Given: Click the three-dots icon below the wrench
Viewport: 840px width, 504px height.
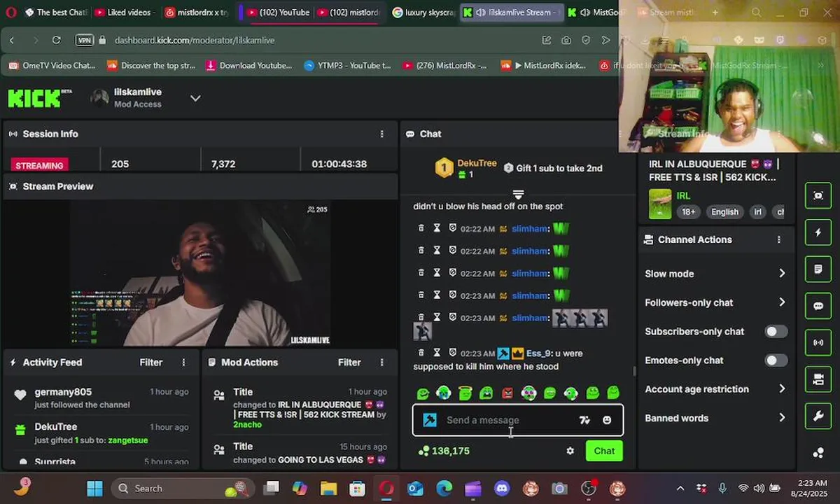Looking at the screenshot, I should (818, 453).
